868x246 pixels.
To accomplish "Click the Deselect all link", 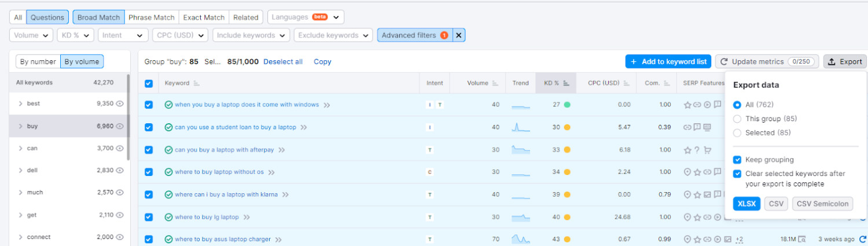I will click(x=283, y=62).
